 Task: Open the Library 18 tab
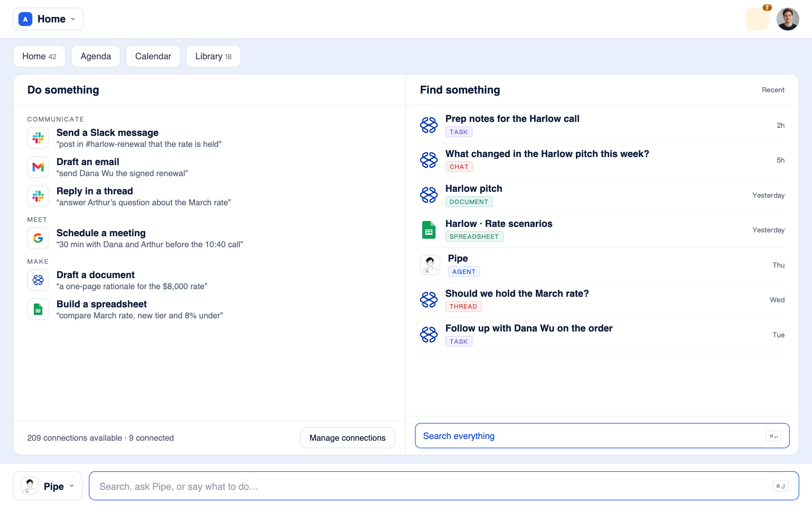click(213, 56)
